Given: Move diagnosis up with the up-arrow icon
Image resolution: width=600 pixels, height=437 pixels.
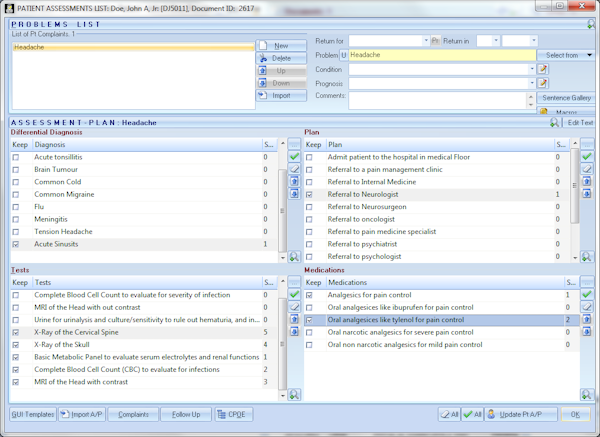Looking at the screenshot, I should (x=294, y=181).
